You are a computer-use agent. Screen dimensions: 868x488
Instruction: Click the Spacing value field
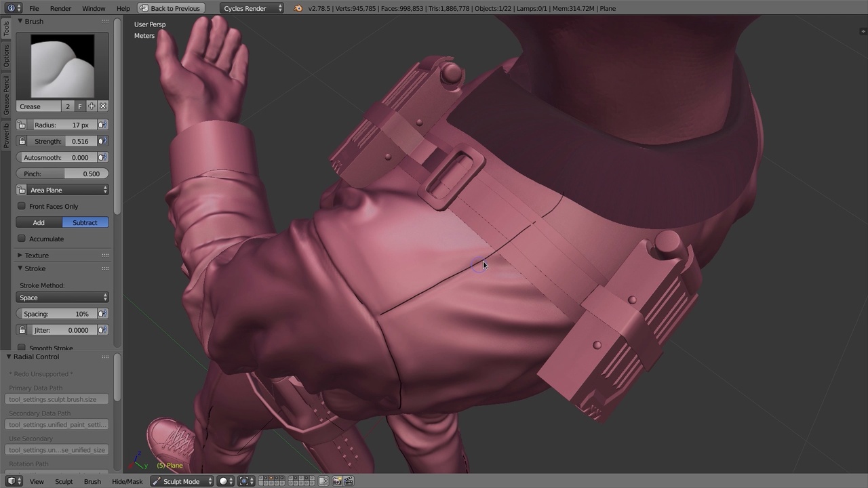click(56, 314)
